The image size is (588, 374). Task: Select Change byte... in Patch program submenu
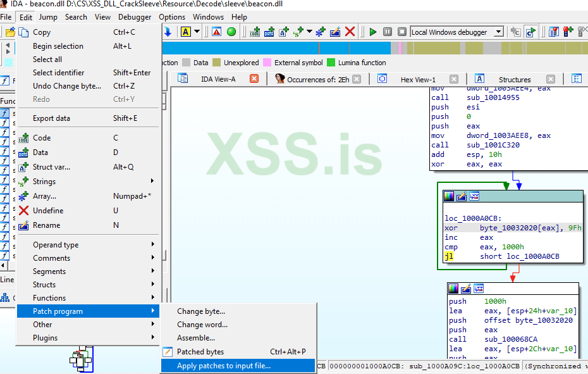238,311
